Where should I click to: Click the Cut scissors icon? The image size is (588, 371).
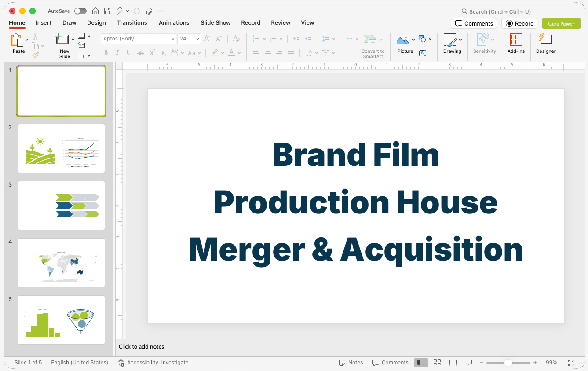35,37
